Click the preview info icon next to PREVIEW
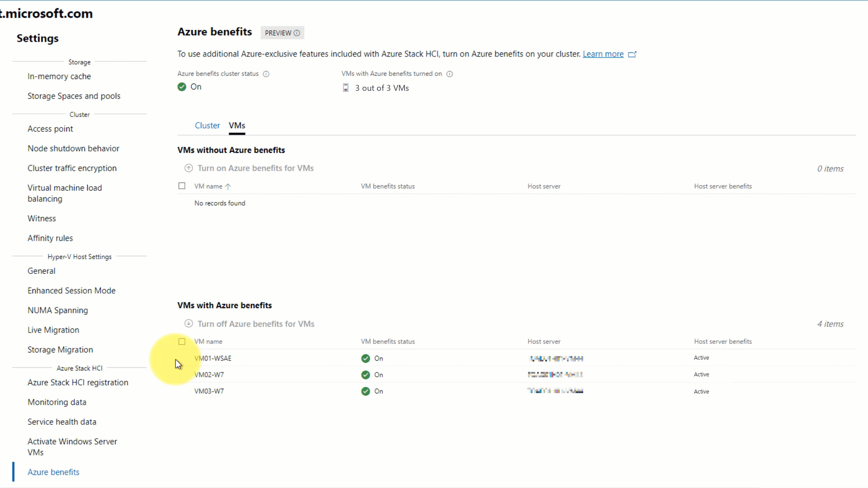Image resolution: width=868 pixels, height=488 pixels. point(297,33)
